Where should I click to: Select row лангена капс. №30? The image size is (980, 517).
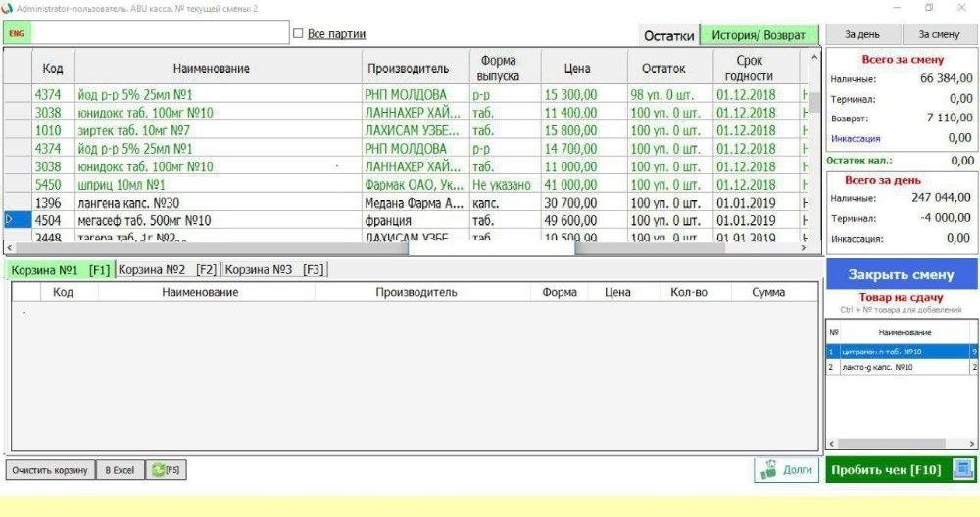tap(407, 203)
